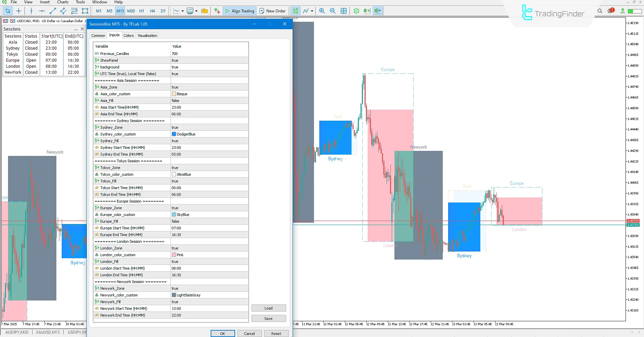Viewport: 644px width, 337px height.
Task: Switch to the Colors tab in SessionsBox
Action: point(128,35)
